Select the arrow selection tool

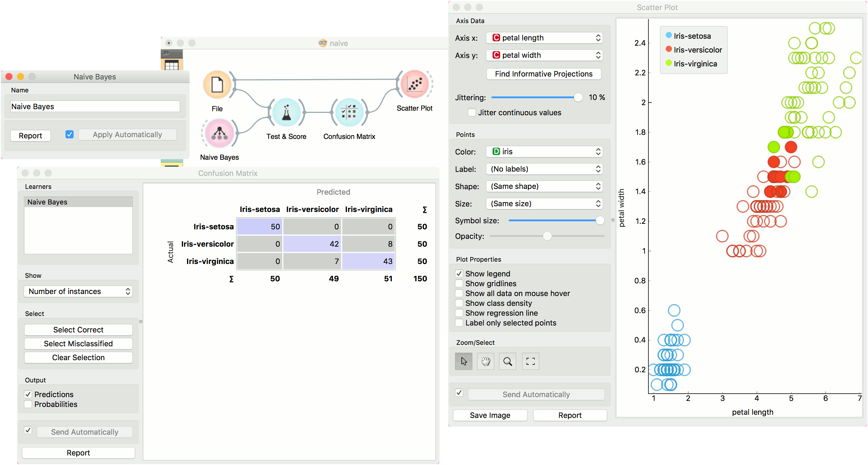click(x=463, y=362)
